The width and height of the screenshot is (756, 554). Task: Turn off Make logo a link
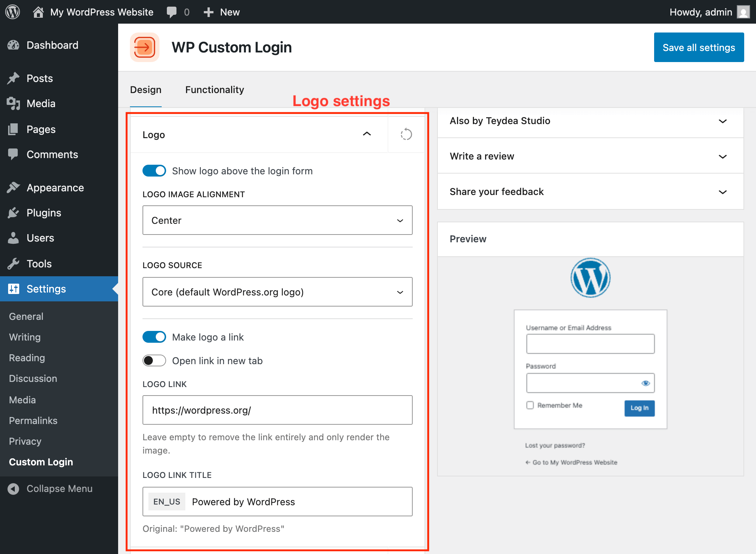(x=154, y=337)
